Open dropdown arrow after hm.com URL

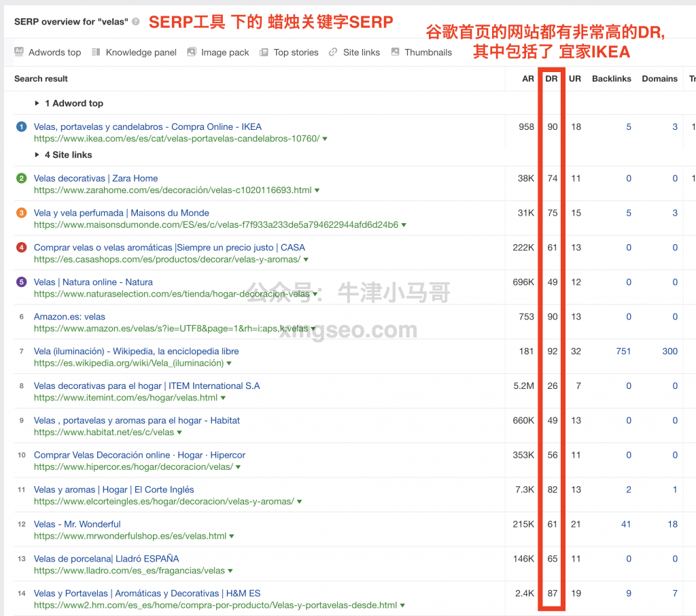[402, 606]
